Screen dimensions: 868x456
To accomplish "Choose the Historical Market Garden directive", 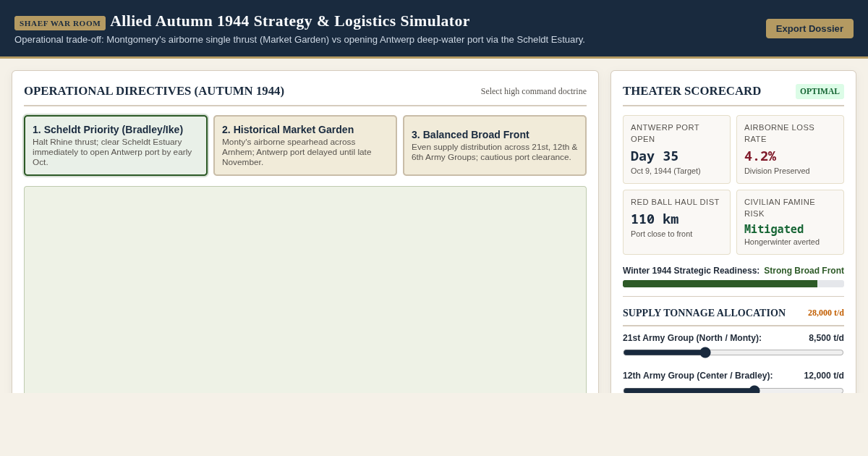I will [x=305, y=145].
